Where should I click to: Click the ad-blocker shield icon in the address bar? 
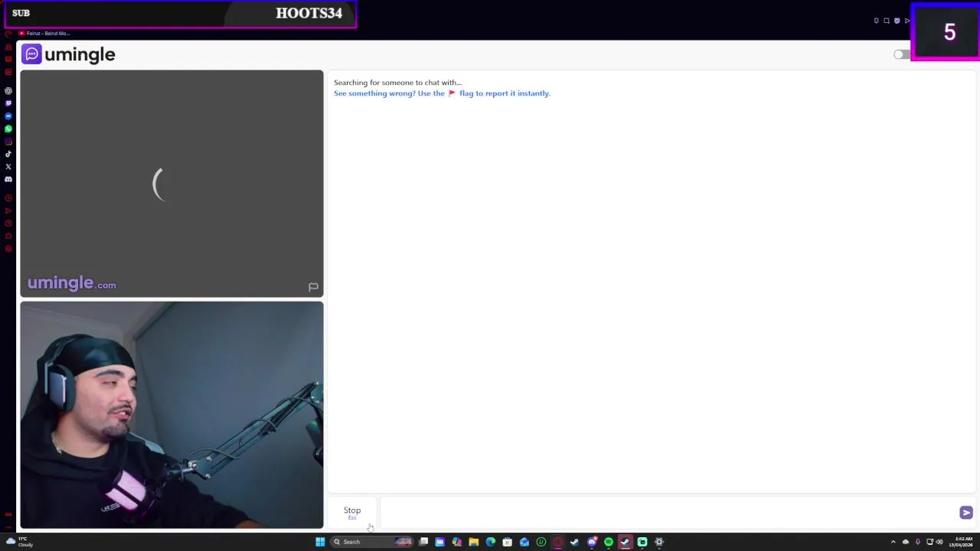click(x=897, y=21)
